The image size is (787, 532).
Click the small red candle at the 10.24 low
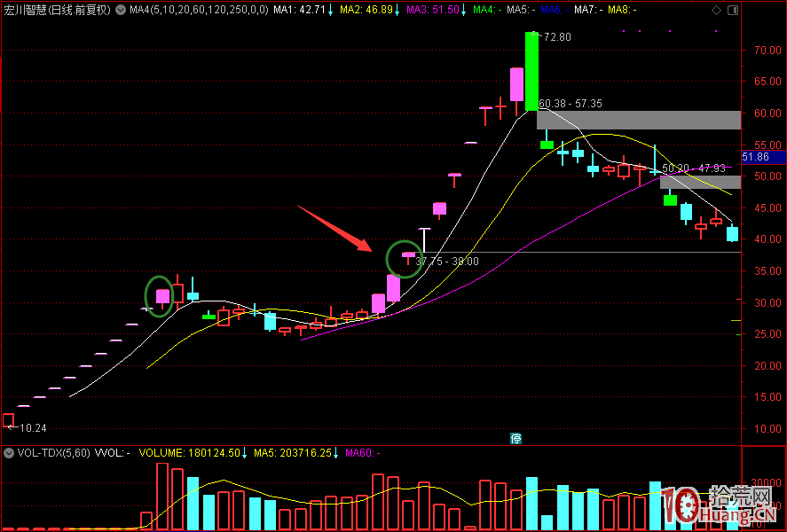pos(9,420)
